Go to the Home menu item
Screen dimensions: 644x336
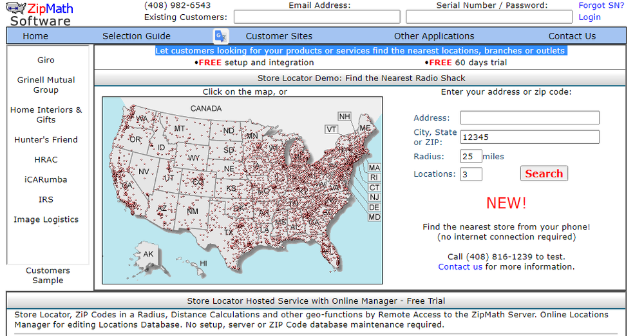35,36
